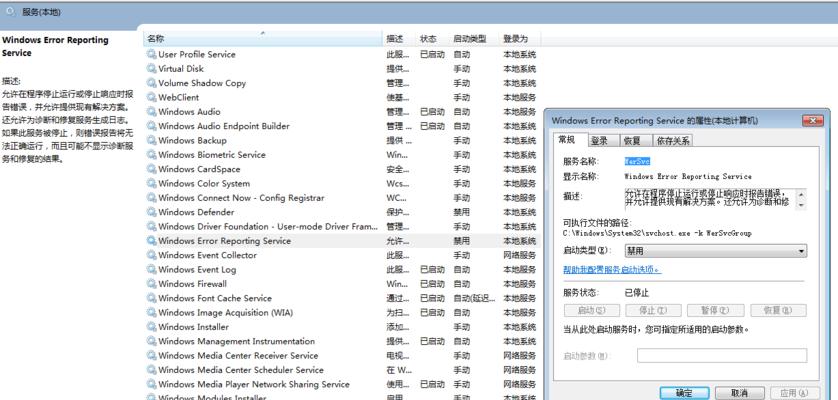Switch to the 依存关系 tab
The width and height of the screenshot is (838, 400).
click(673, 141)
